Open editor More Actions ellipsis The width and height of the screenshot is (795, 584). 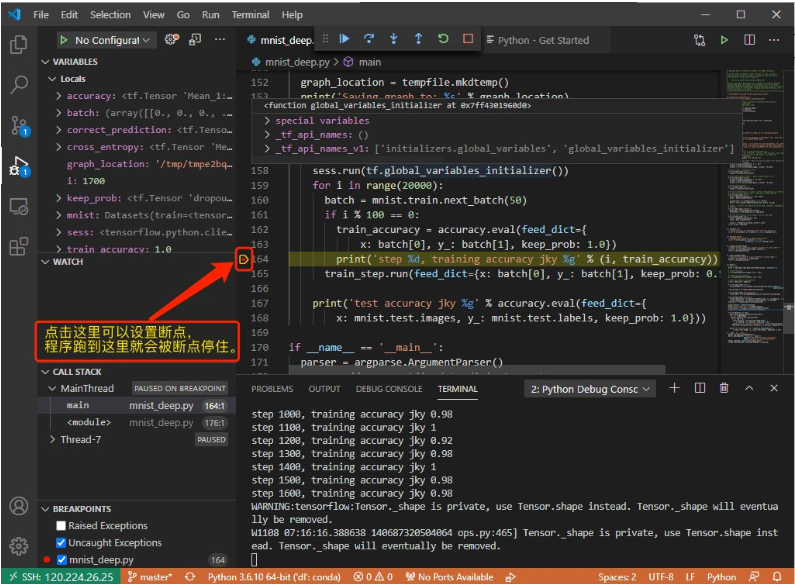(774, 40)
